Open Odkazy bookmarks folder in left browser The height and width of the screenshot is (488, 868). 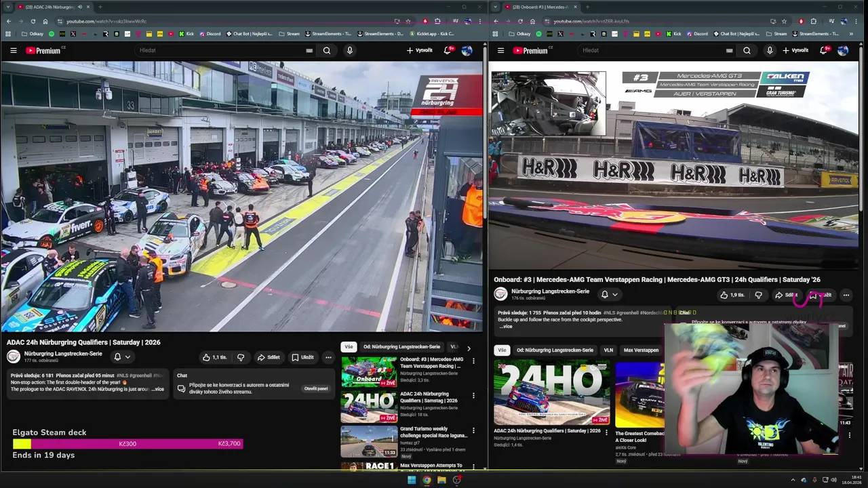(33, 34)
